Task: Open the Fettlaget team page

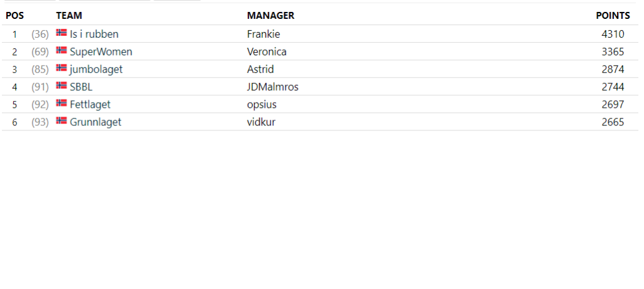Action: click(x=90, y=105)
